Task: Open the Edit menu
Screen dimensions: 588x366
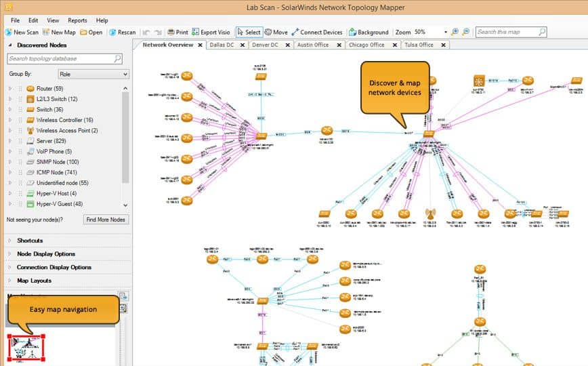Action: (x=33, y=20)
